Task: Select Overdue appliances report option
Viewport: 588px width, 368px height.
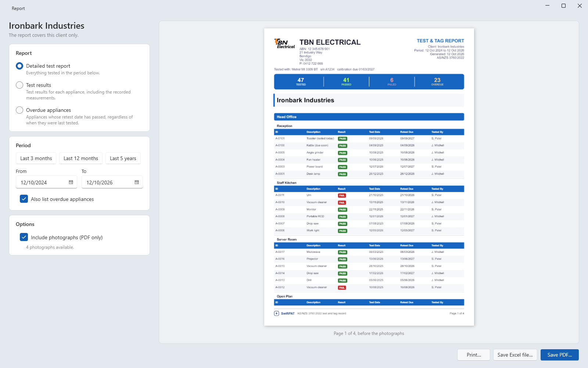Action: pos(19,110)
